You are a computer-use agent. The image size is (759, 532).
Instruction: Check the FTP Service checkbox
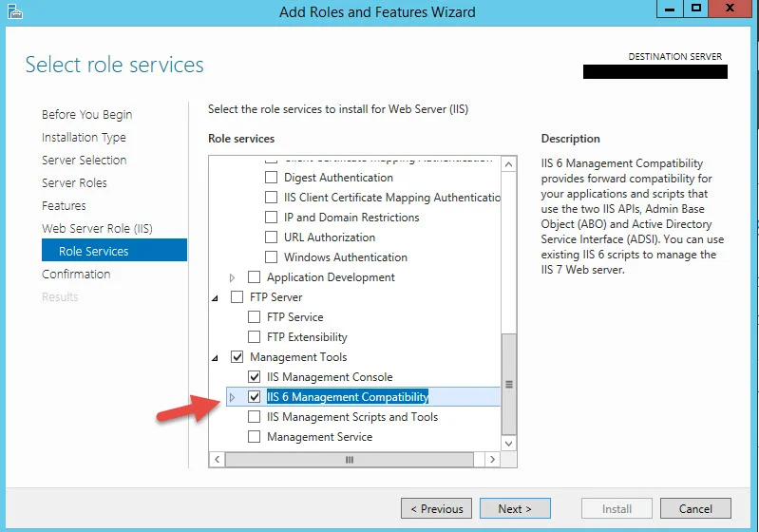click(x=255, y=317)
